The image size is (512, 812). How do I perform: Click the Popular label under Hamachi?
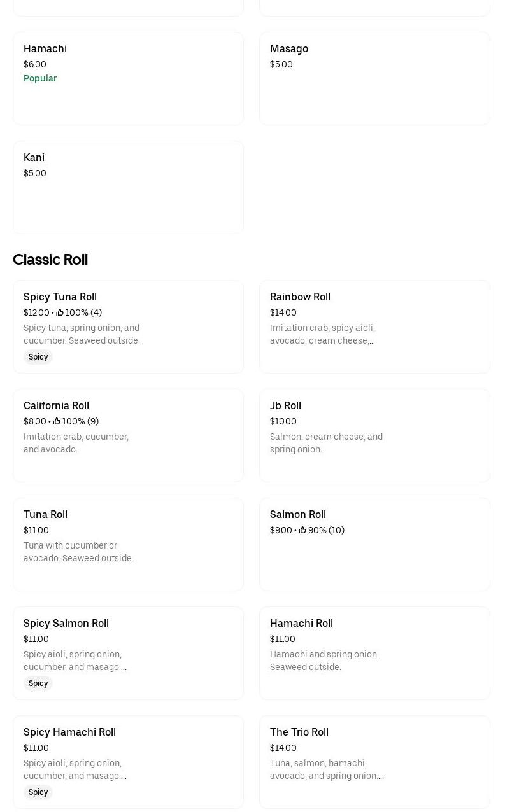(40, 78)
